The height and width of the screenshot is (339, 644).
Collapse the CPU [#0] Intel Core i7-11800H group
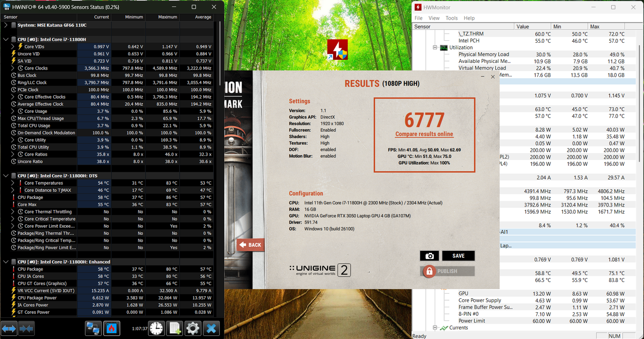pyautogui.click(x=6, y=39)
